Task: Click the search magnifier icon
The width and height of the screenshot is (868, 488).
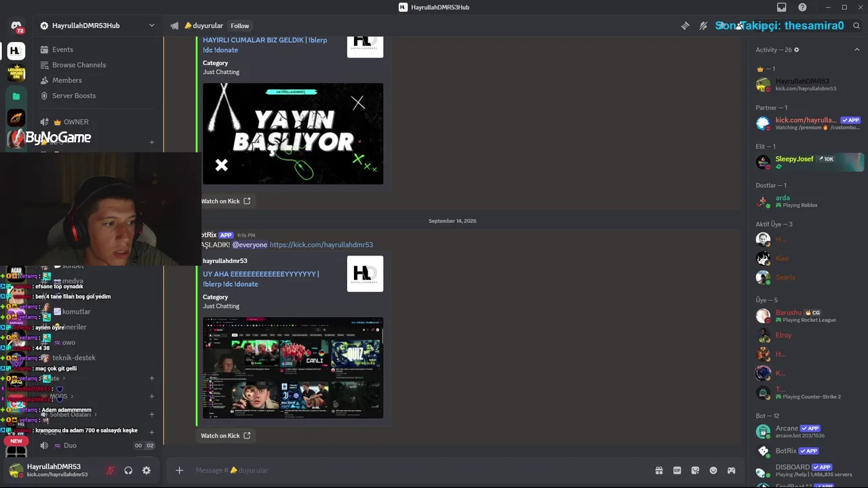Action: [856, 26]
